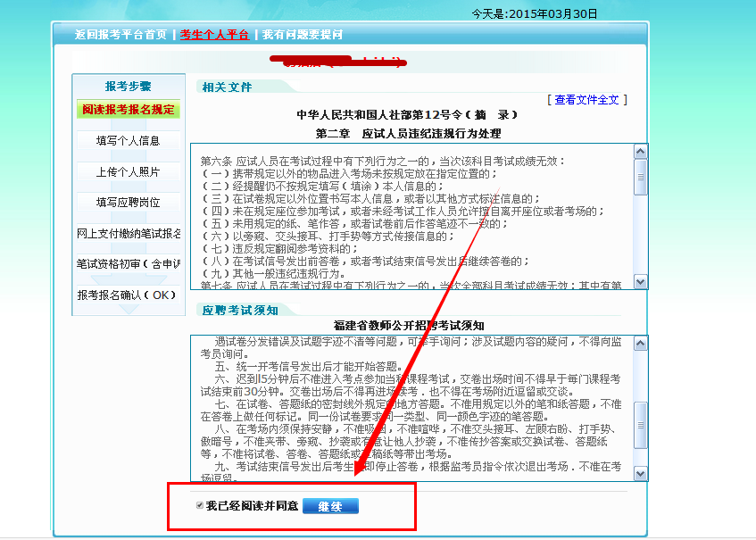Select the 阅读报考报名规定 step
This screenshot has width=756, height=540.
pos(129,110)
